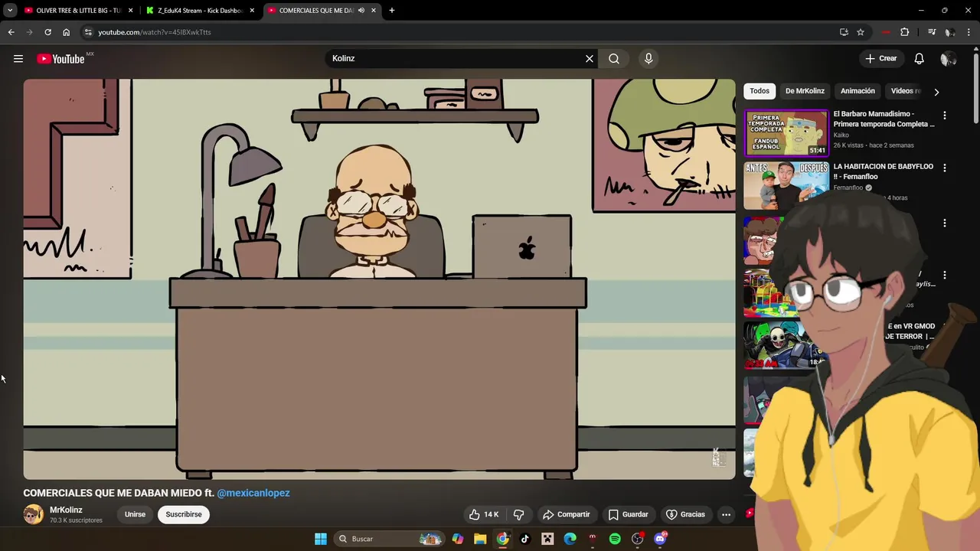Viewport: 980px width, 551px height.
Task: Open a new browser tab with plus
Action: pos(392,11)
